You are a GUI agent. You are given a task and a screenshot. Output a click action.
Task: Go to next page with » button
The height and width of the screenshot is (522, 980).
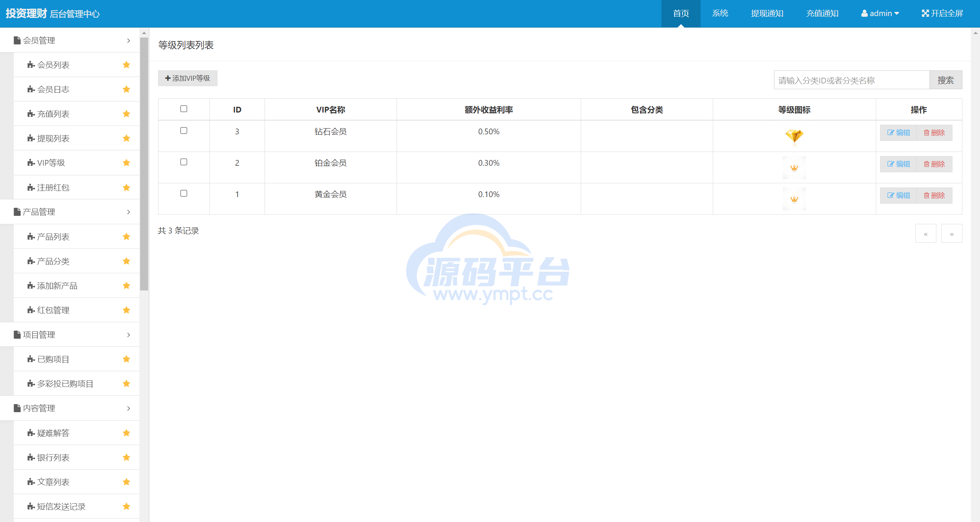[952, 233]
